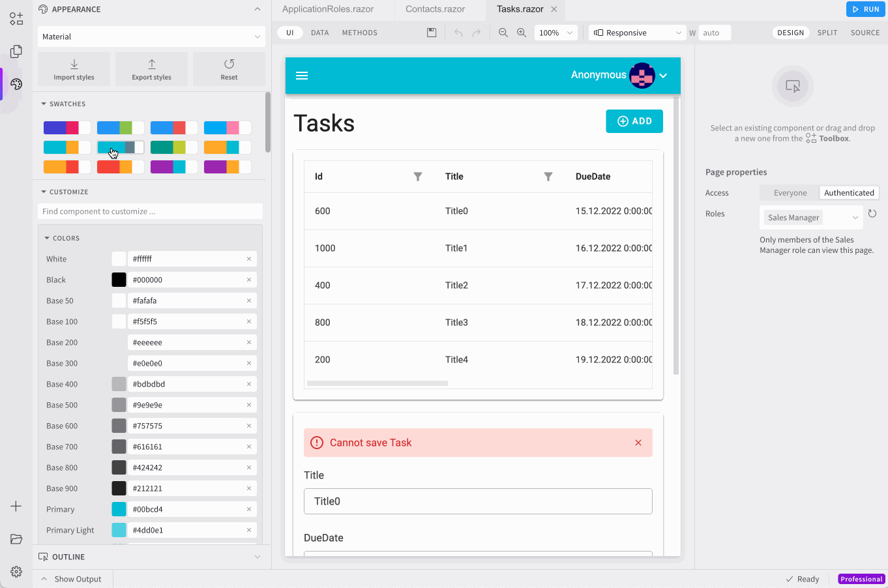The image size is (888, 588).
Task: Click the hamburger menu in app header
Action: click(302, 76)
